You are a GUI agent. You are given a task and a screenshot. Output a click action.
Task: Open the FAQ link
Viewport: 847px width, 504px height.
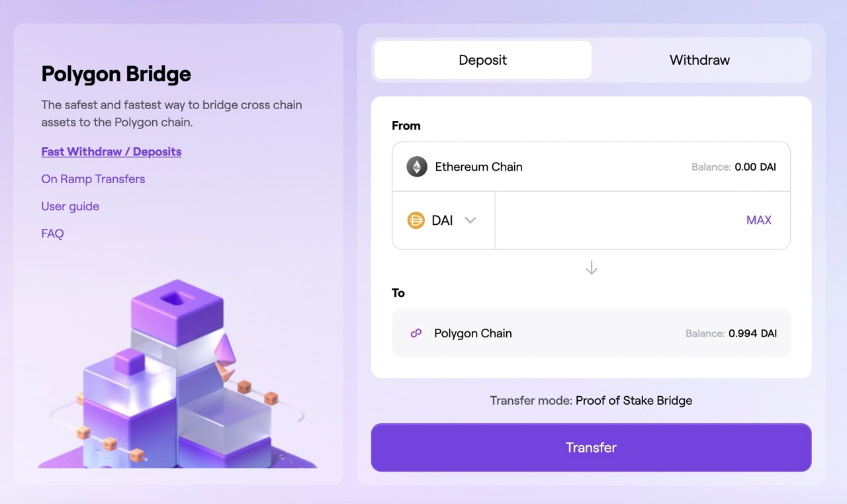click(x=52, y=233)
